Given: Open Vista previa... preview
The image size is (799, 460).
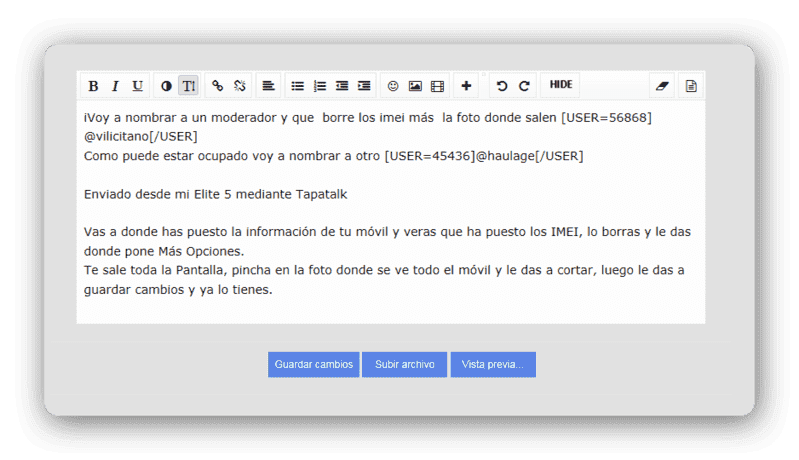Looking at the screenshot, I should pos(493,365).
